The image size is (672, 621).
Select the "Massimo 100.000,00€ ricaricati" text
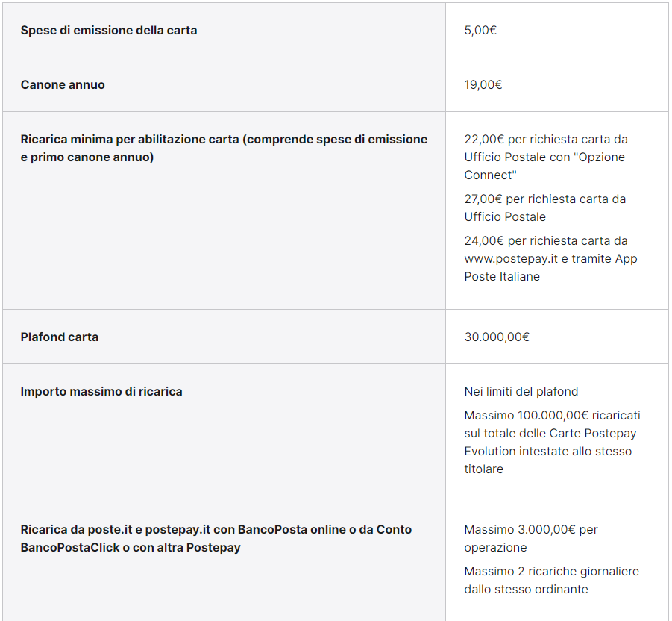pos(552,416)
